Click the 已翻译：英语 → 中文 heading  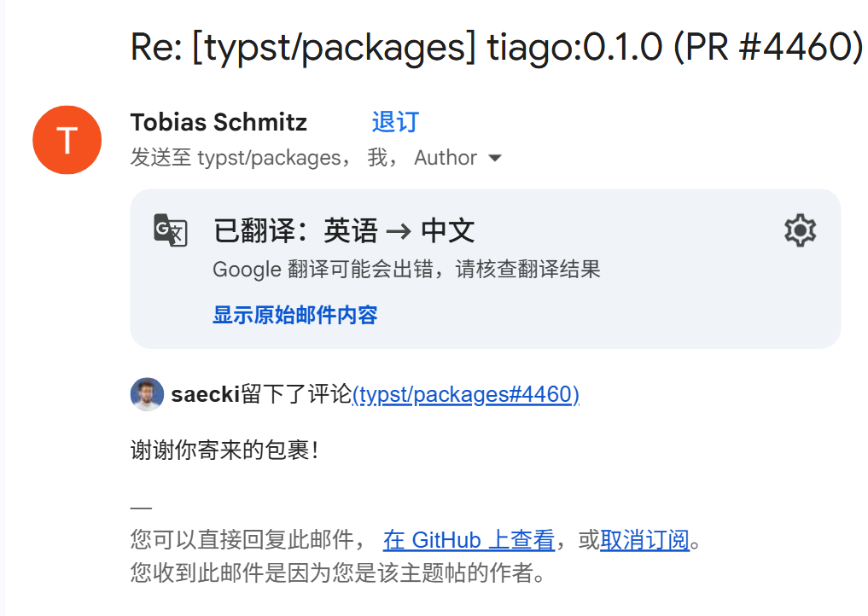point(344,230)
